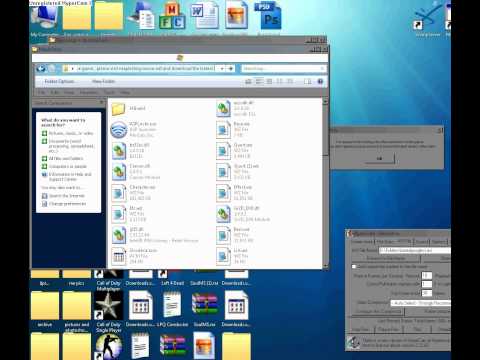This screenshot has width=480, height=360.
Task: Click the file list scrollbar down arrow
Action: [325, 266]
